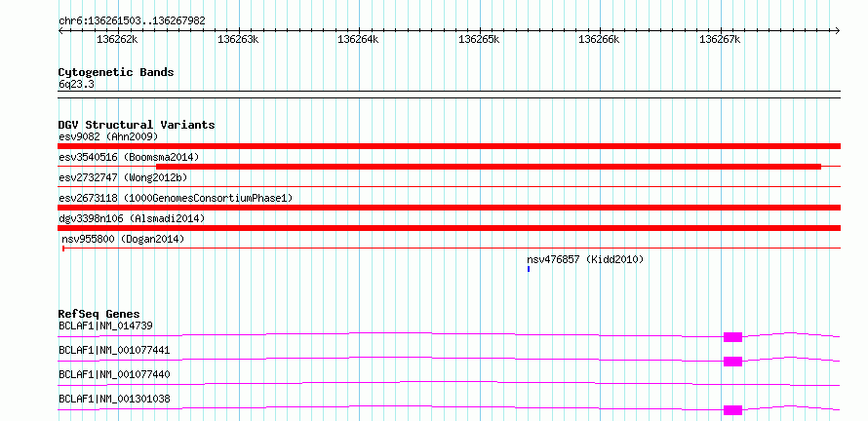Image resolution: width=868 pixels, height=421 pixels.
Task: Click nsv476857 (Kidd2010) variant label
Action: point(585,259)
